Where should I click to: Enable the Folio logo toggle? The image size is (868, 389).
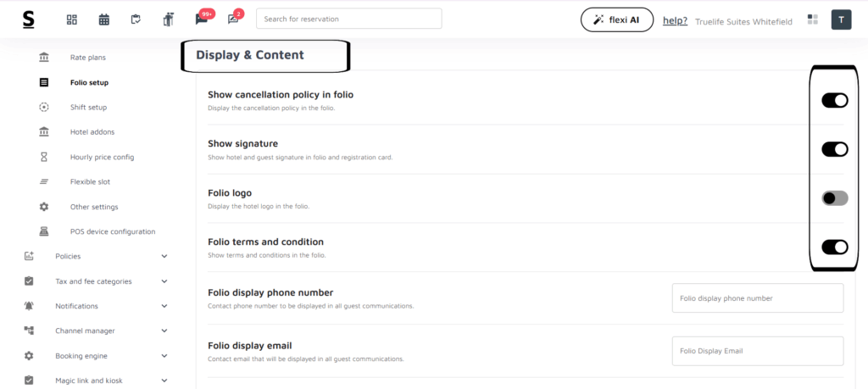pos(834,198)
